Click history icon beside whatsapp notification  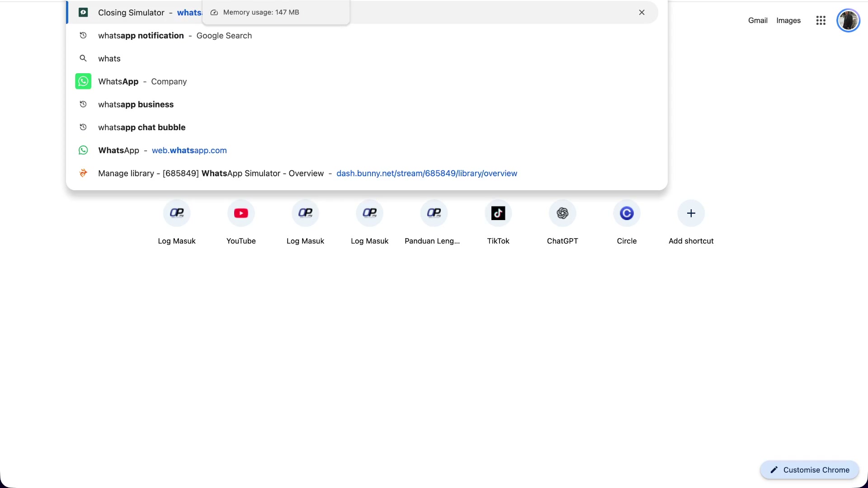coord(83,35)
